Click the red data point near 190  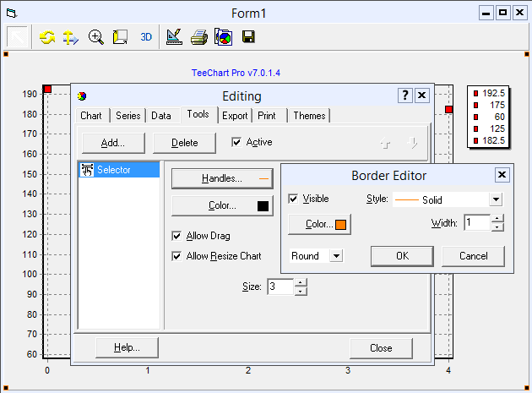coord(47,89)
